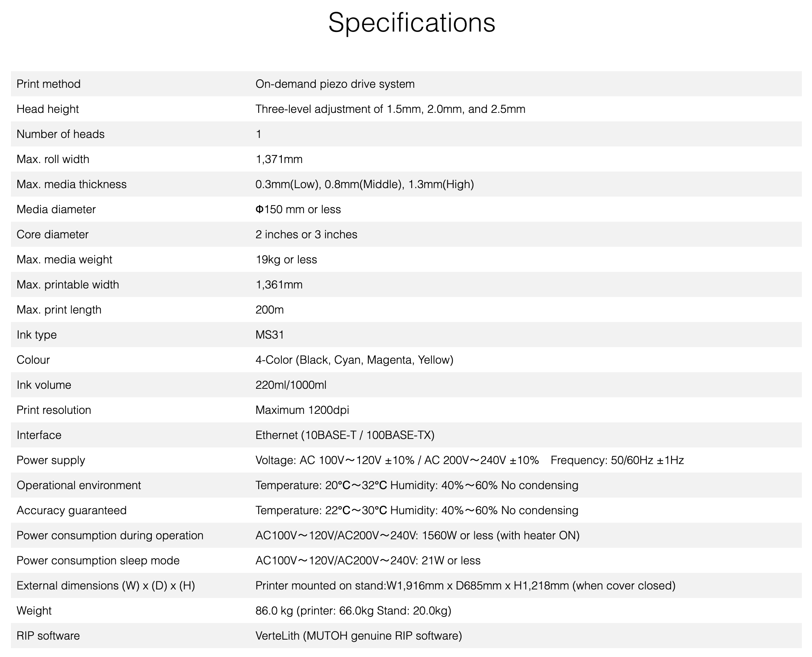Click the VerteLith RIP software value
This screenshot has height=657, width=812.
(358, 636)
